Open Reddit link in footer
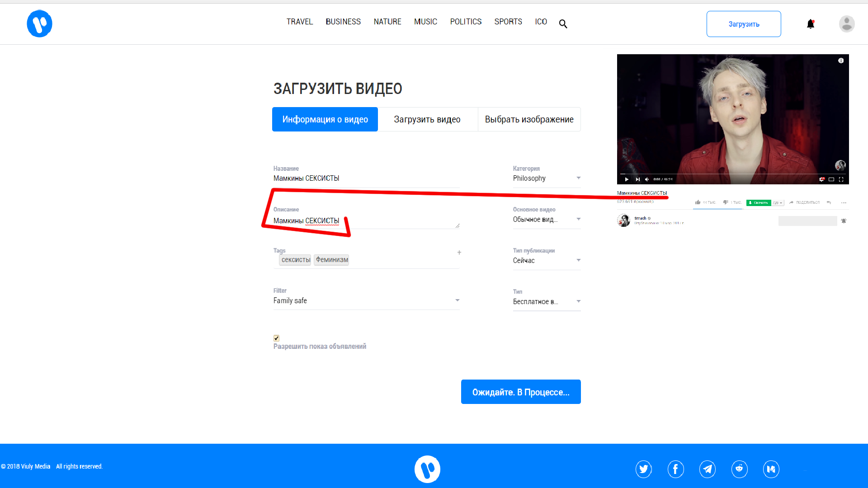868x488 pixels. 739,469
